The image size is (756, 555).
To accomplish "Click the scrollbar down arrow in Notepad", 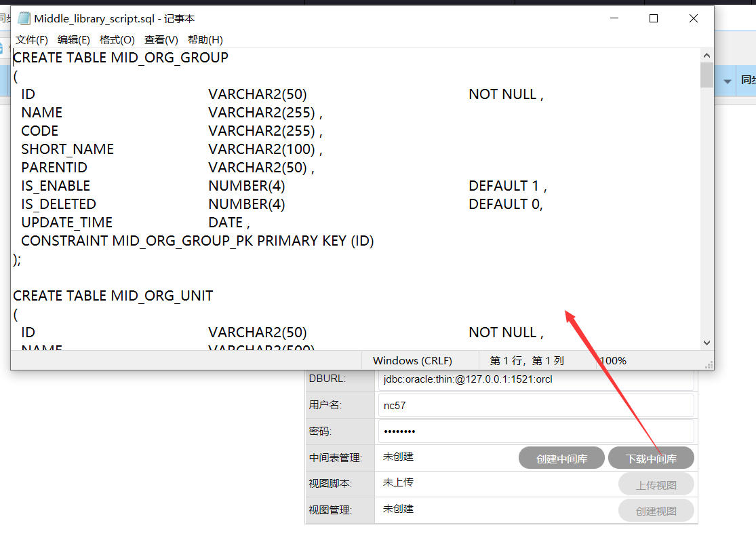I will [707, 343].
